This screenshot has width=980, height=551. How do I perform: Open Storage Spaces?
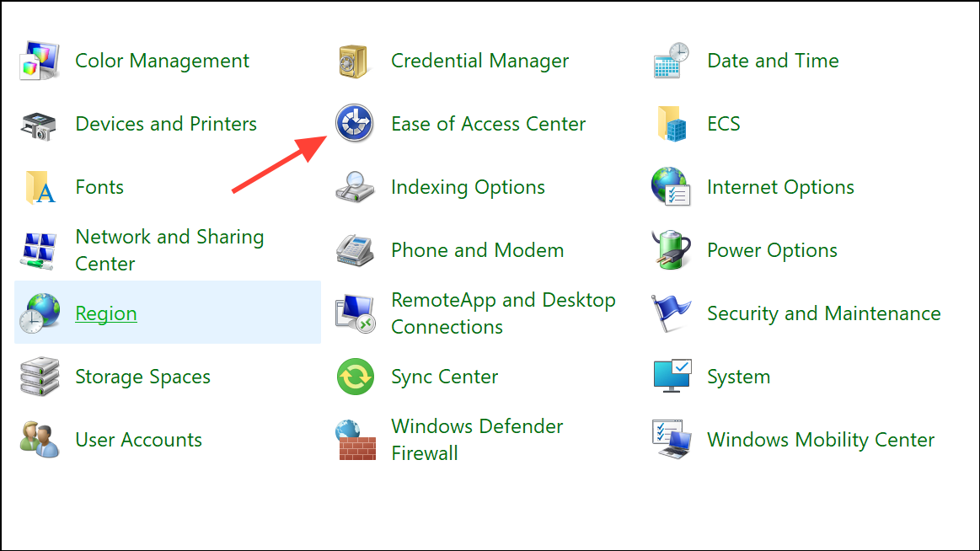click(x=142, y=376)
